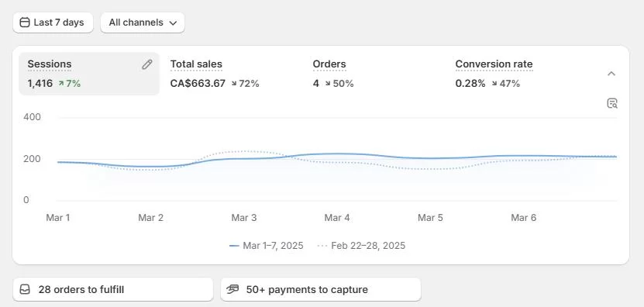Click the 1,416 sessions value

point(40,84)
